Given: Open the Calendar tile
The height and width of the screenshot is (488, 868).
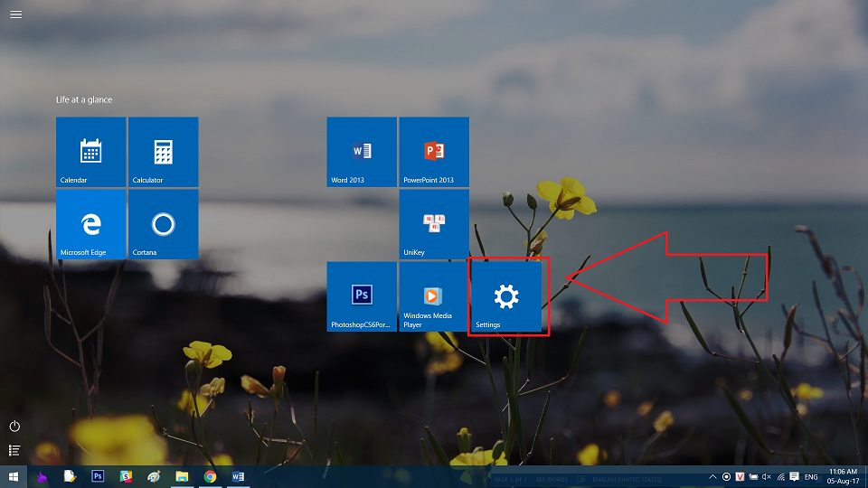Looking at the screenshot, I should [90, 152].
